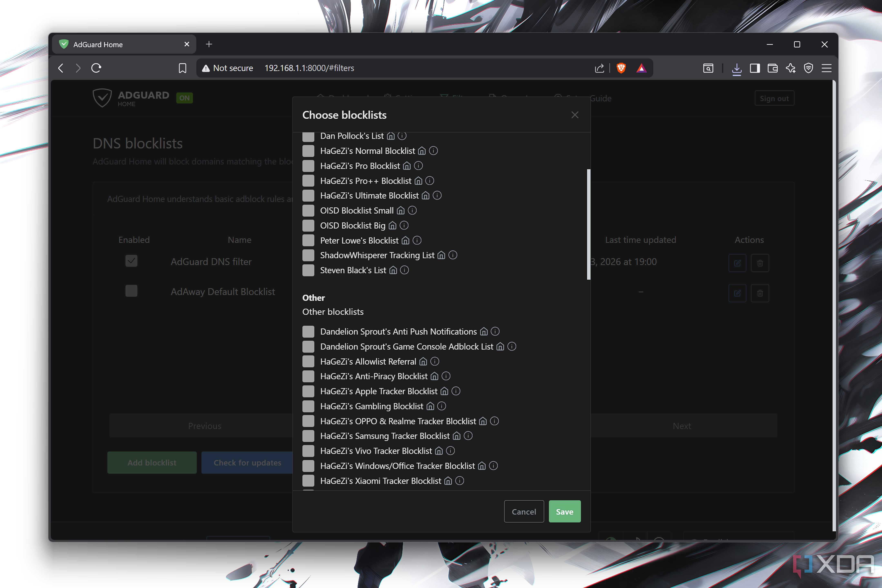Viewport: 882px width, 588px height.
Task: Enable HaGeZi's Apple Tracker Blocklist checkbox
Action: [x=308, y=391]
